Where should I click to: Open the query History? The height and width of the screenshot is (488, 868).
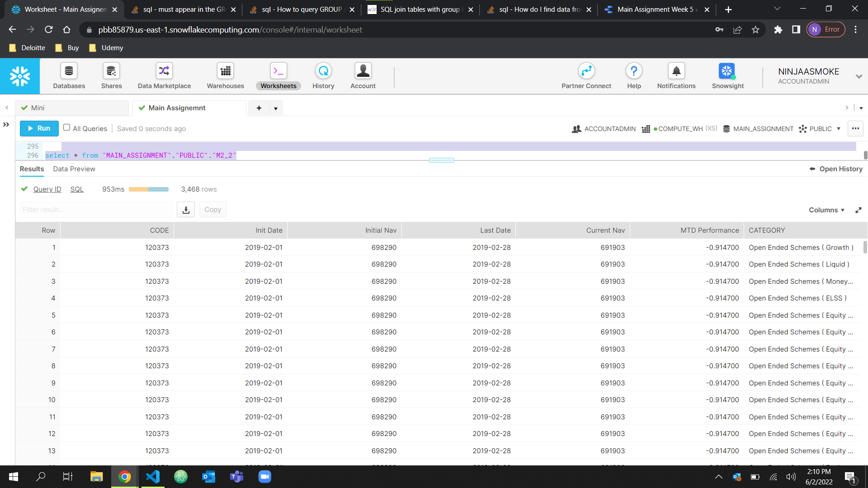(x=323, y=76)
